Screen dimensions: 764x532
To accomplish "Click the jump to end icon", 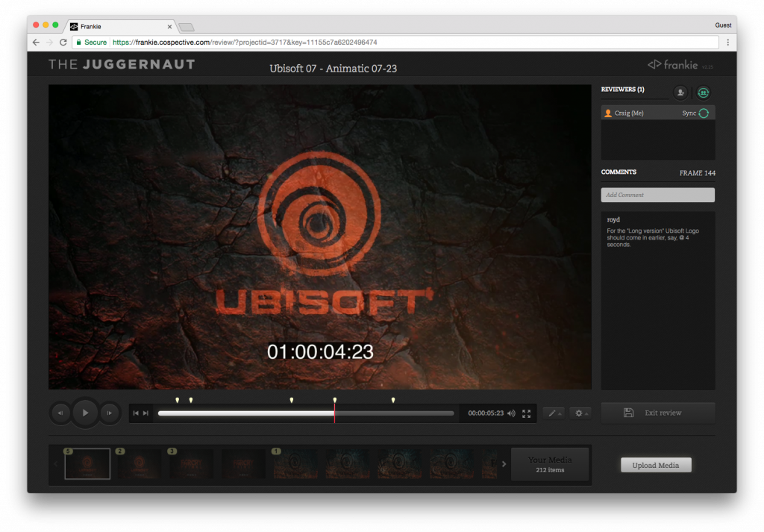I will click(145, 413).
